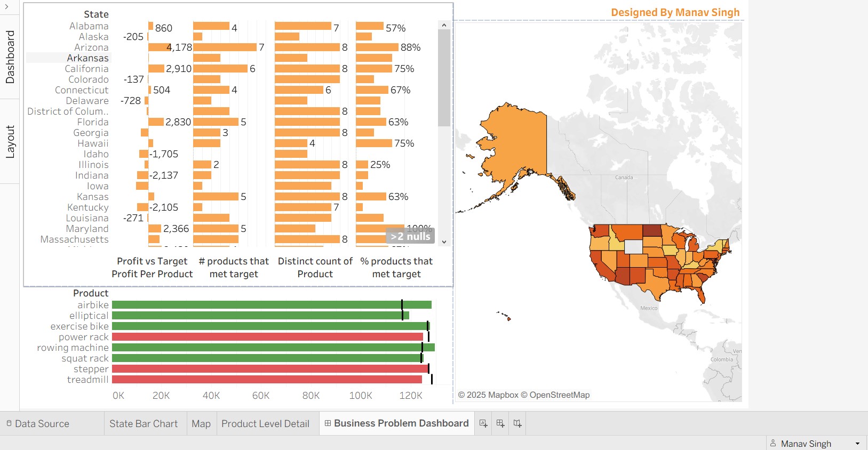Expand the collapsed side pane chevron
The image size is (868, 450).
(x=6, y=6)
